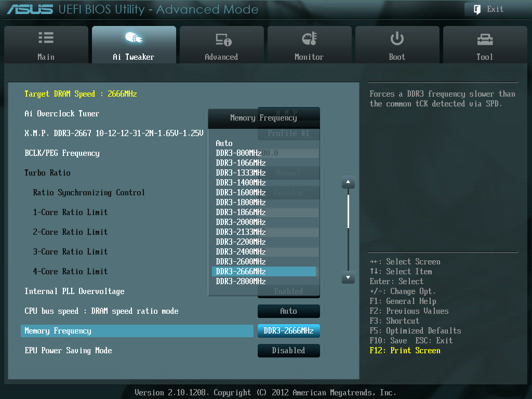Click the F10: Save hint

tap(389, 341)
